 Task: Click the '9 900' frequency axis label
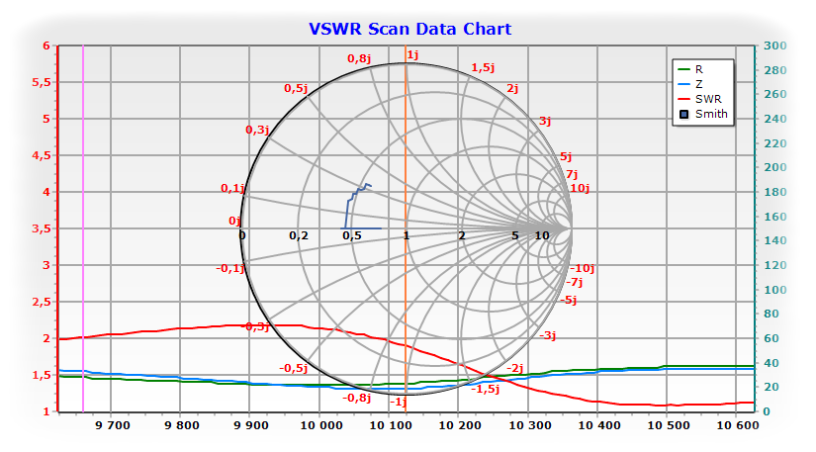pos(251,425)
